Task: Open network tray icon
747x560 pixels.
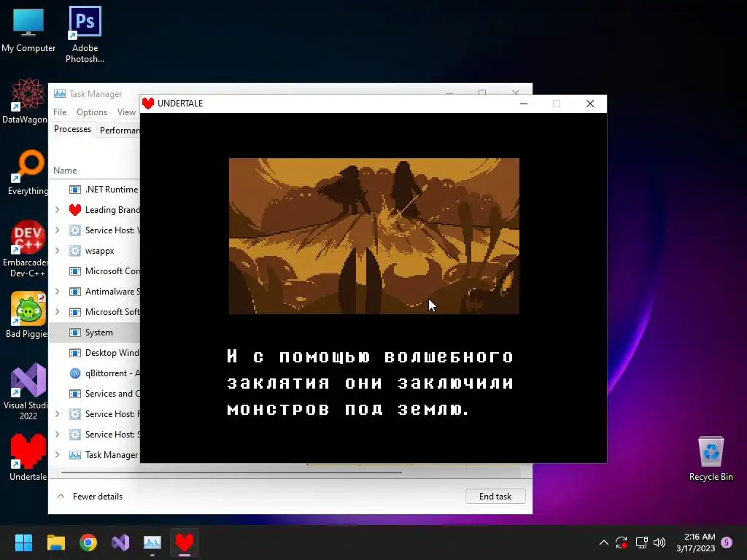Action: 641,542
